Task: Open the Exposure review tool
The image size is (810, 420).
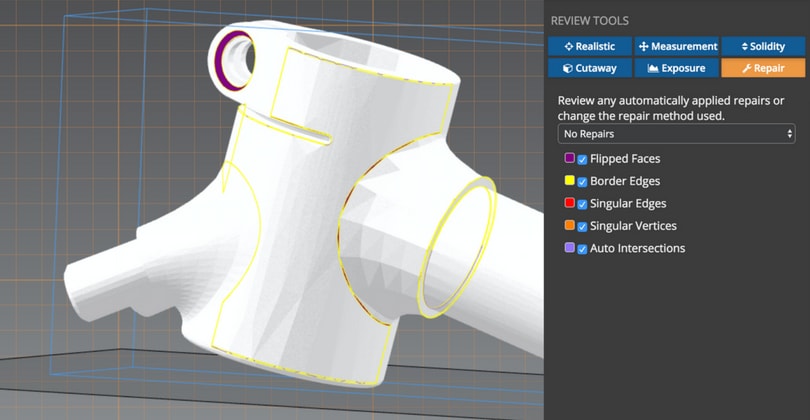Action: (677, 68)
